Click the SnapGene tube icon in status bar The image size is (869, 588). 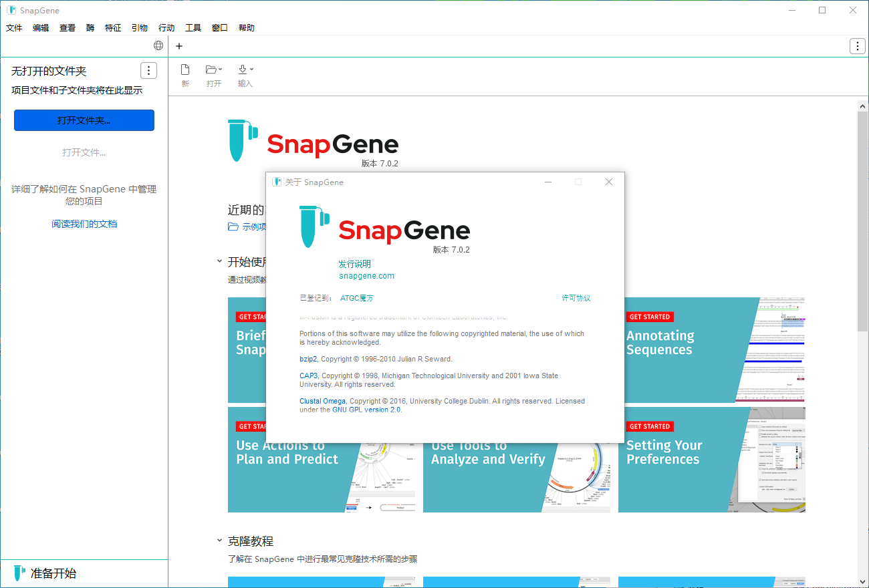(x=19, y=573)
